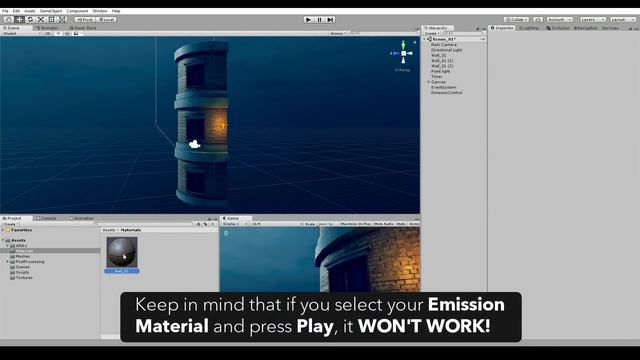Open the Account dropdown
Viewport: 640px width, 360px height.
coord(560,20)
